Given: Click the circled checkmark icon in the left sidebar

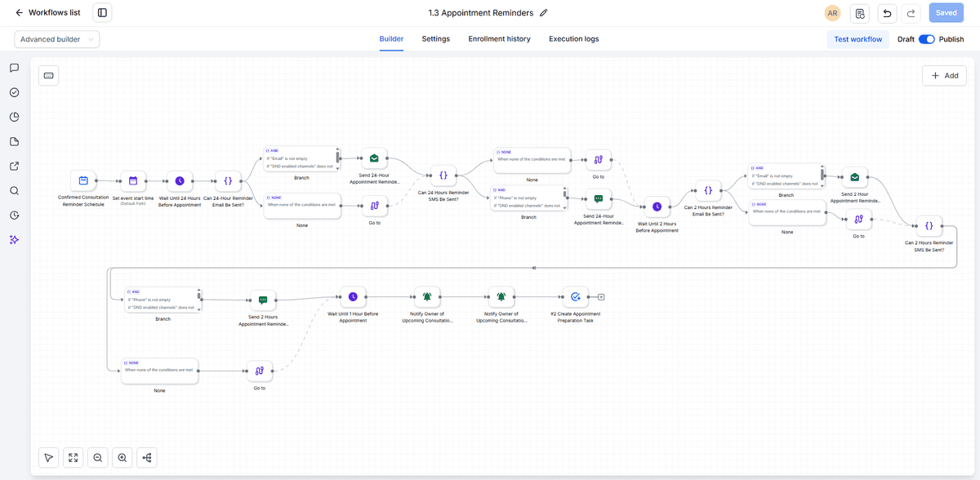Looking at the screenshot, I should coord(14,92).
